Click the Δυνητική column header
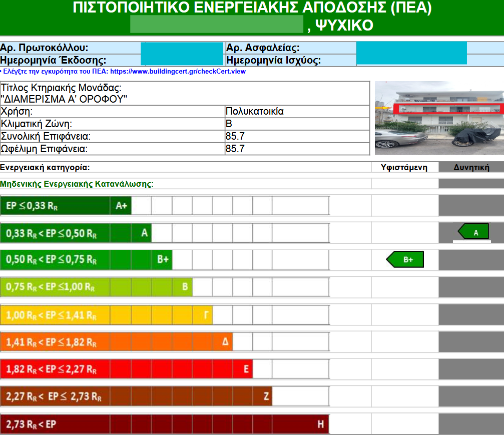 [x=471, y=168]
